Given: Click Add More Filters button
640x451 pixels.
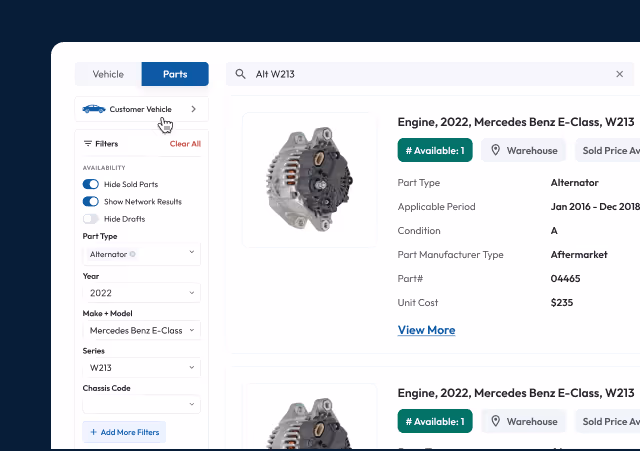Looking at the screenshot, I should point(124,432).
